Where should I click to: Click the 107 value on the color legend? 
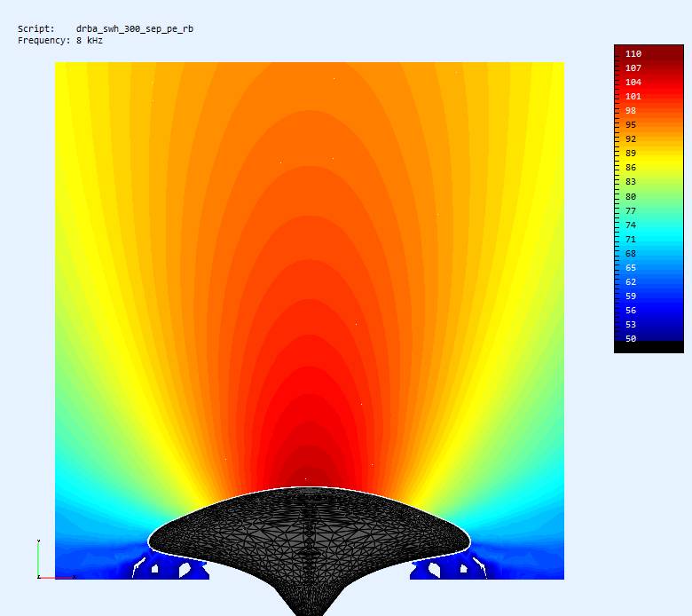click(x=633, y=68)
